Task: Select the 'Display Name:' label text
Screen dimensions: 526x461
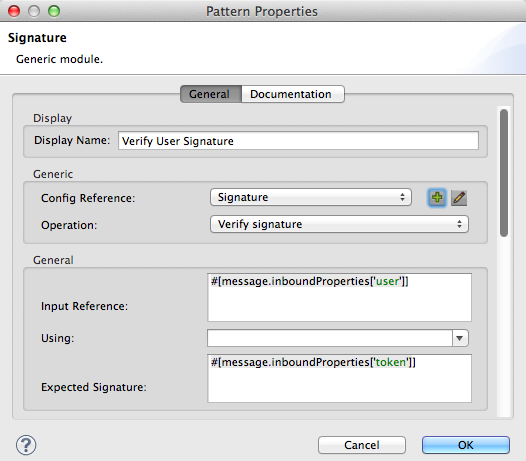Action: coord(72,140)
